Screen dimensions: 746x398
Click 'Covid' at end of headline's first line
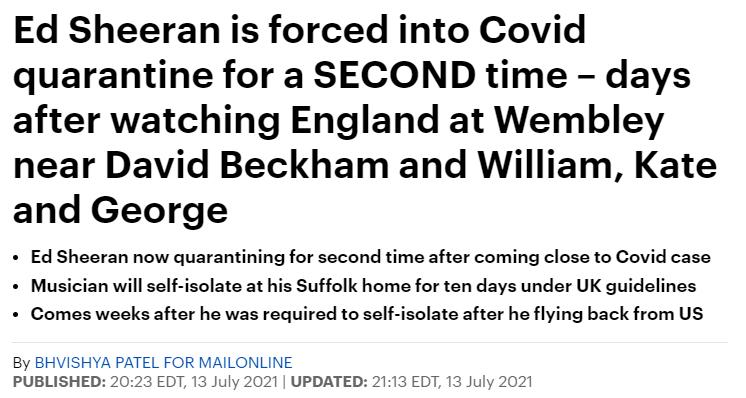click(x=532, y=29)
